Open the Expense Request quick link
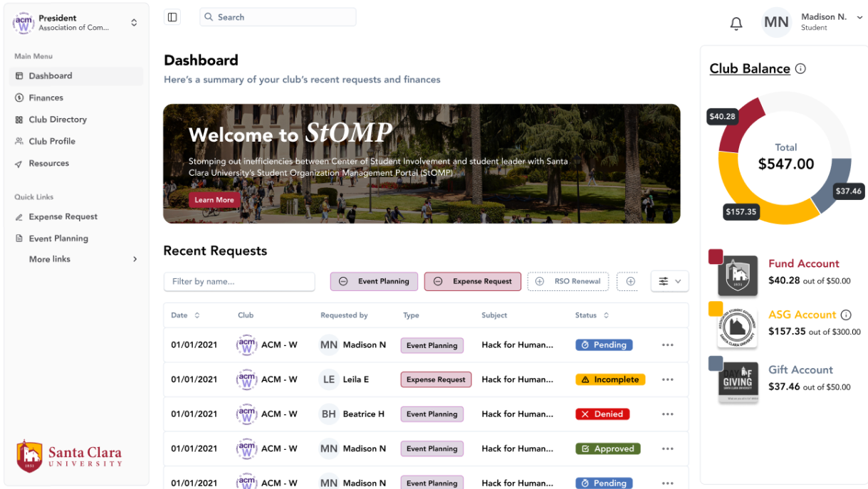 [63, 216]
